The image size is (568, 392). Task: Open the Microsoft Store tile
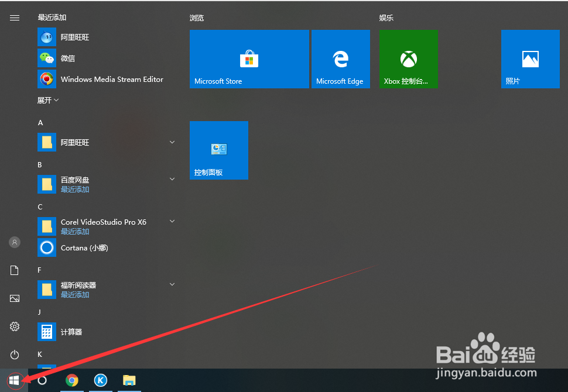pos(249,59)
